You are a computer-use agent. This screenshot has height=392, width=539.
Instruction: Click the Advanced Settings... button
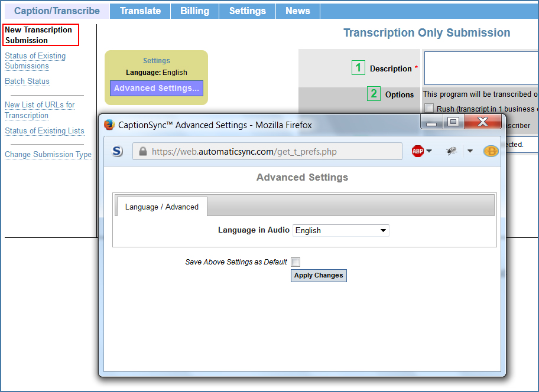157,89
